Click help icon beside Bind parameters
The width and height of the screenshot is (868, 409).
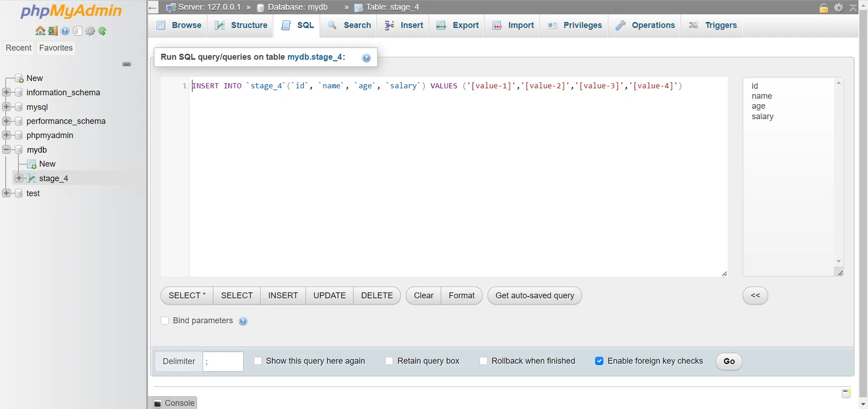[x=243, y=321]
